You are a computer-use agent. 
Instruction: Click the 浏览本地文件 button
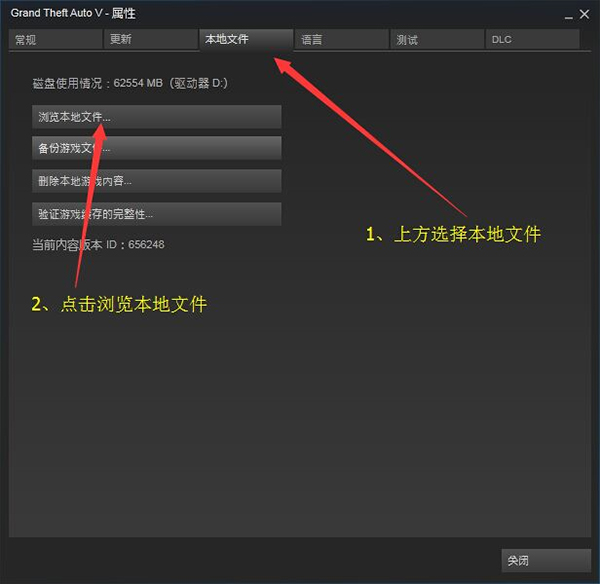[157, 117]
